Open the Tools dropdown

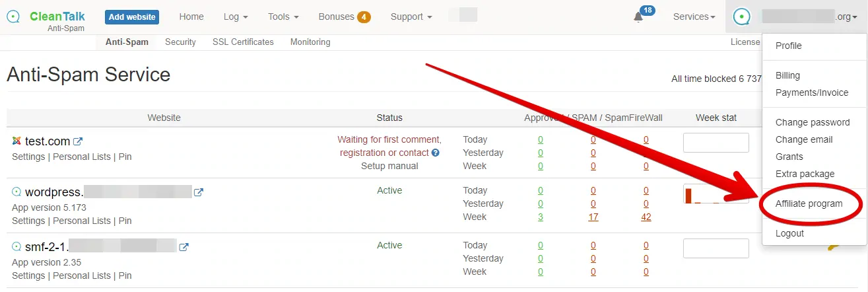(283, 17)
